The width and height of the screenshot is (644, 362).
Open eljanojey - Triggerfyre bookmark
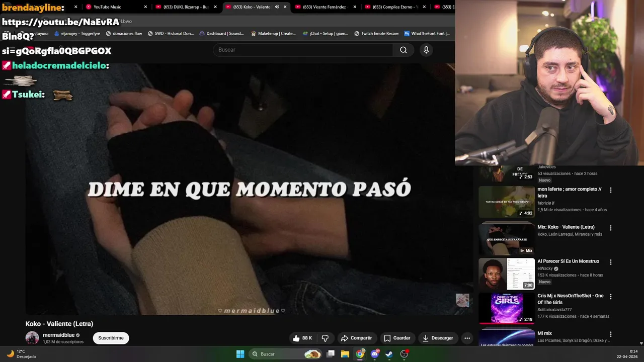77,33
